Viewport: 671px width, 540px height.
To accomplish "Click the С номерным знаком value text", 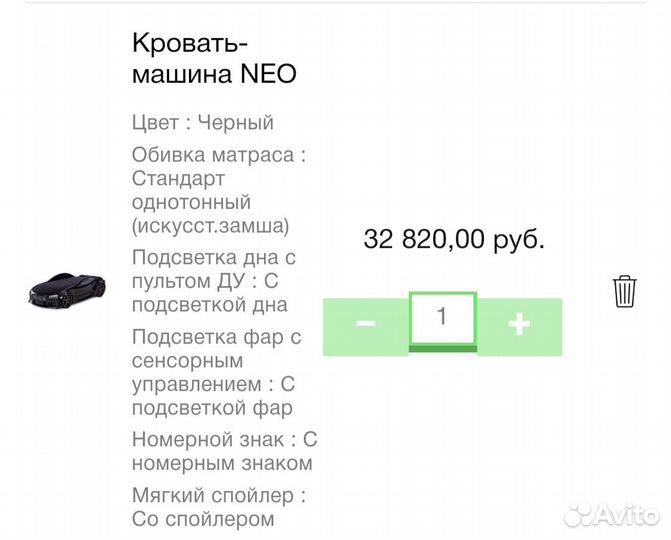I will coord(222,463).
